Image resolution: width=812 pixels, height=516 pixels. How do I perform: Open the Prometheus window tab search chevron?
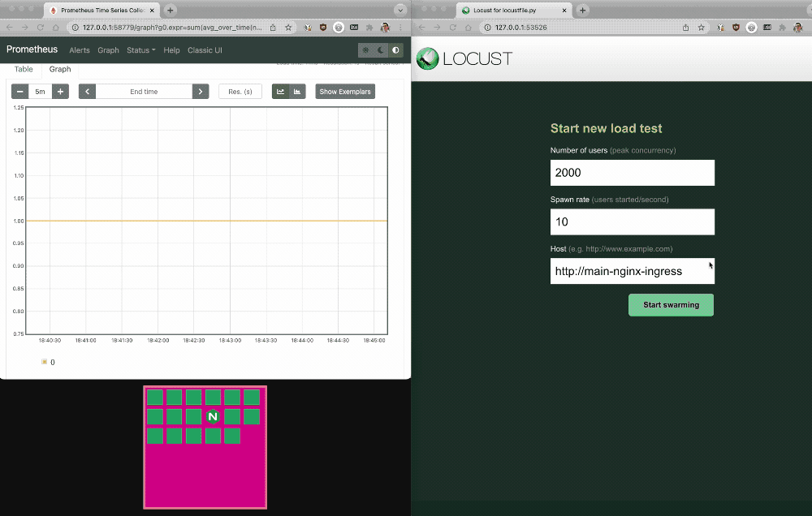pos(400,10)
